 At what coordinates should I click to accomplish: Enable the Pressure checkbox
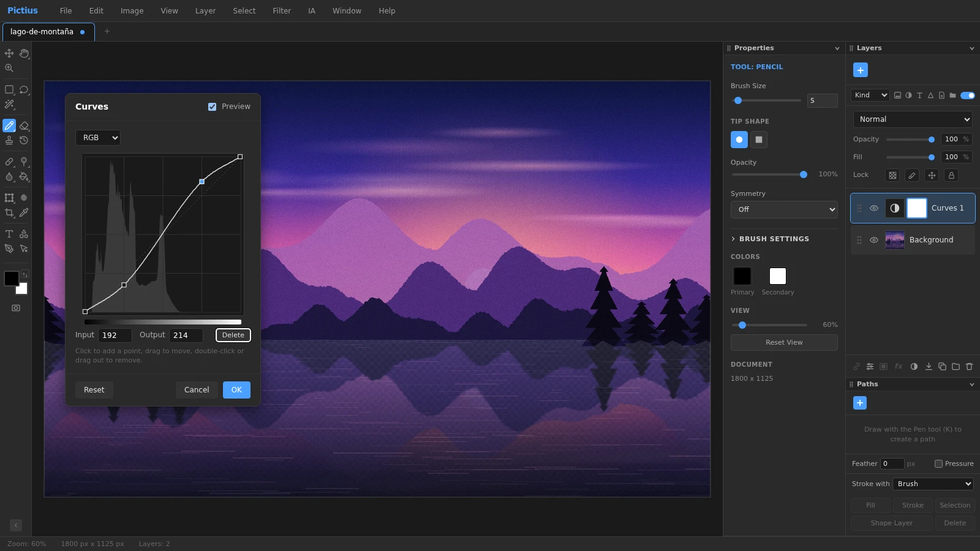pos(938,463)
